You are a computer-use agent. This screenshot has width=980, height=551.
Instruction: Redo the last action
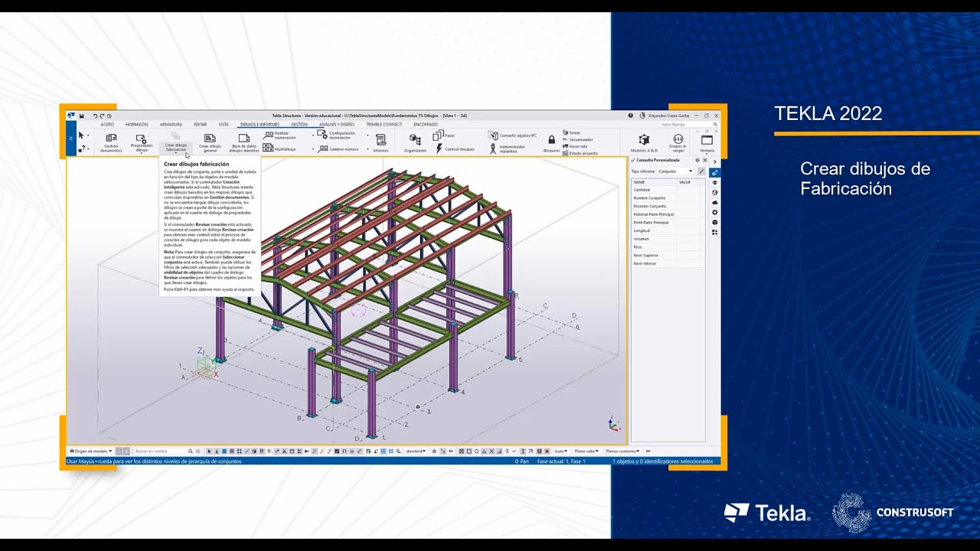(x=103, y=116)
